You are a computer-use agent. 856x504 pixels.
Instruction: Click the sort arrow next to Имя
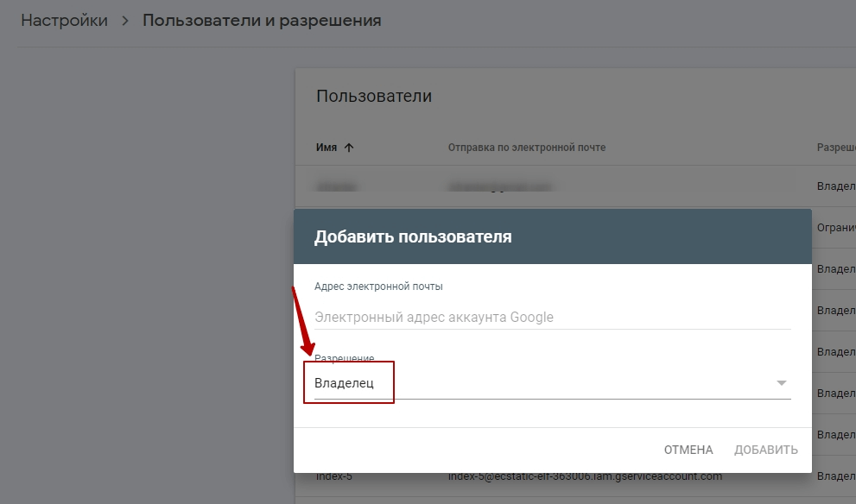tap(351, 147)
